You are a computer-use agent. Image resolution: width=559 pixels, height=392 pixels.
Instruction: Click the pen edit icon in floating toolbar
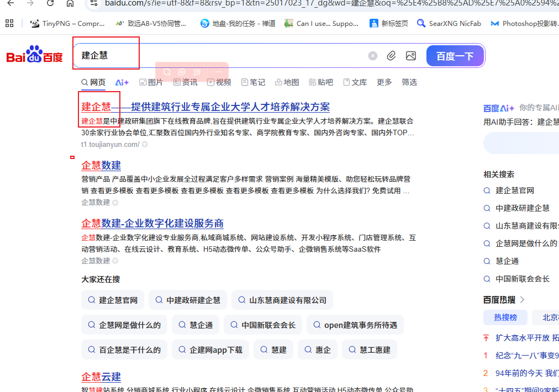(197, 72)
